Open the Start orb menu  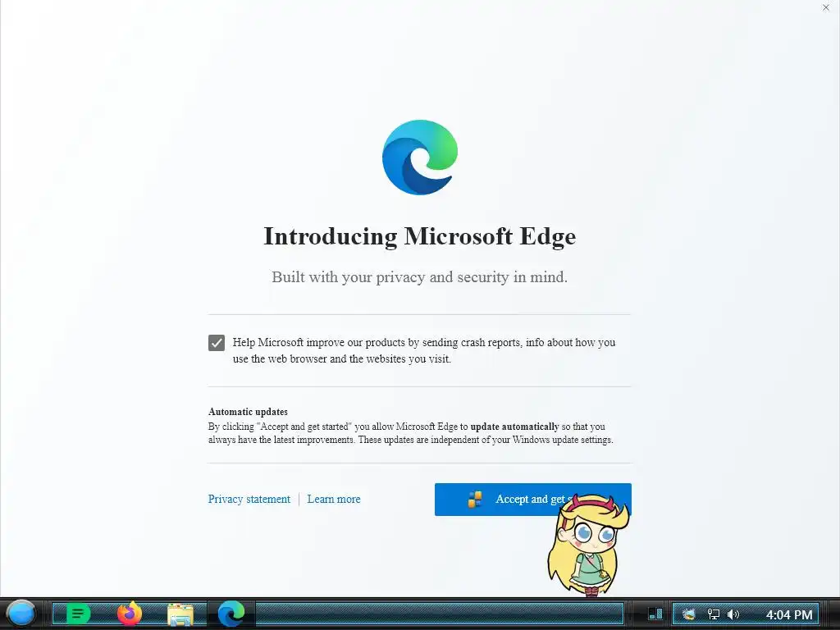click(21, 614)
